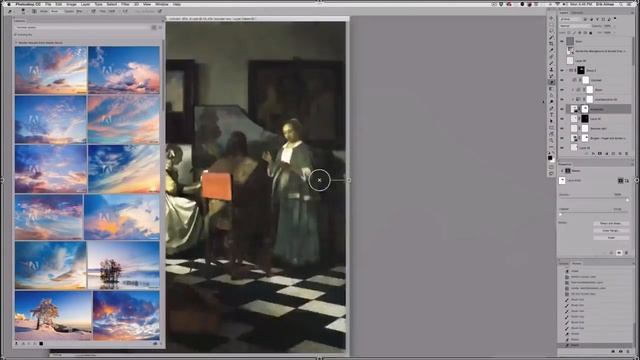Screen dimensions: 640x360
Task: Select the highlighted Eraser tool
Action: (x=551, y=82)
